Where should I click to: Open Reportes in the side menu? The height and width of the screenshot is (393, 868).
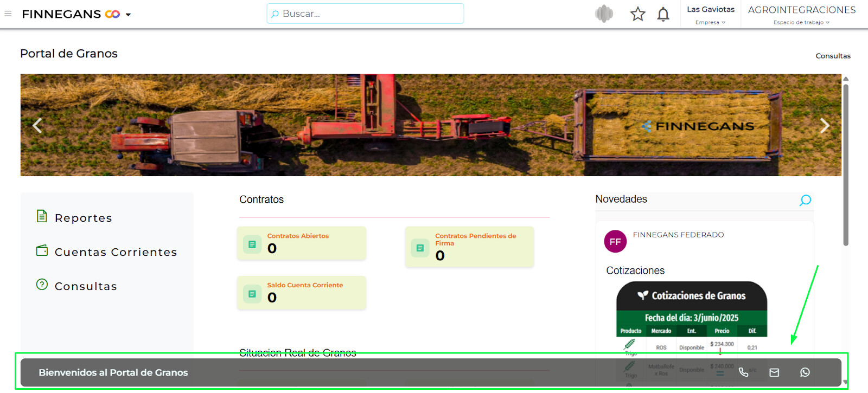(84, 218)
